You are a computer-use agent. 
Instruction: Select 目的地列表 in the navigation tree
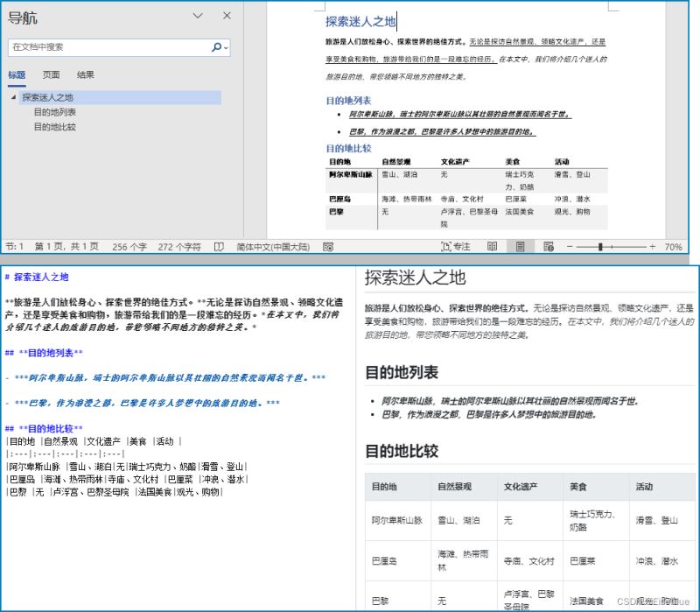55,112
